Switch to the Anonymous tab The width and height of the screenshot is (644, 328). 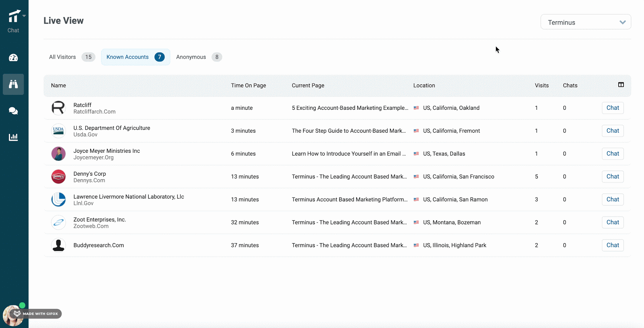[199, 57]
